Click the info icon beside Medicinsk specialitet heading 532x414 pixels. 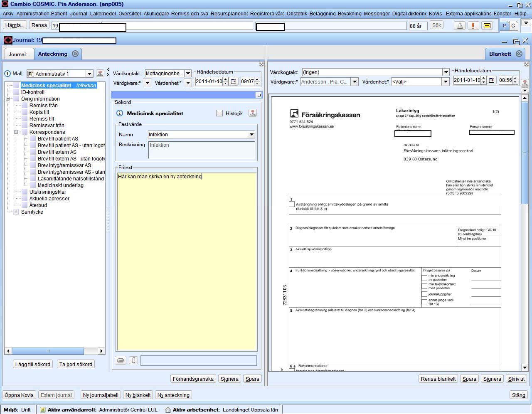point(120,113)
